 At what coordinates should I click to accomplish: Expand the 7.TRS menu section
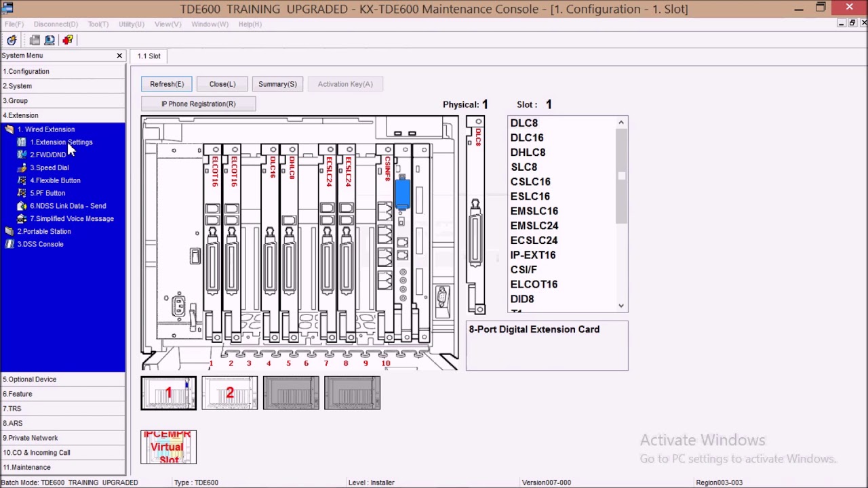click(x=62, y=409)
